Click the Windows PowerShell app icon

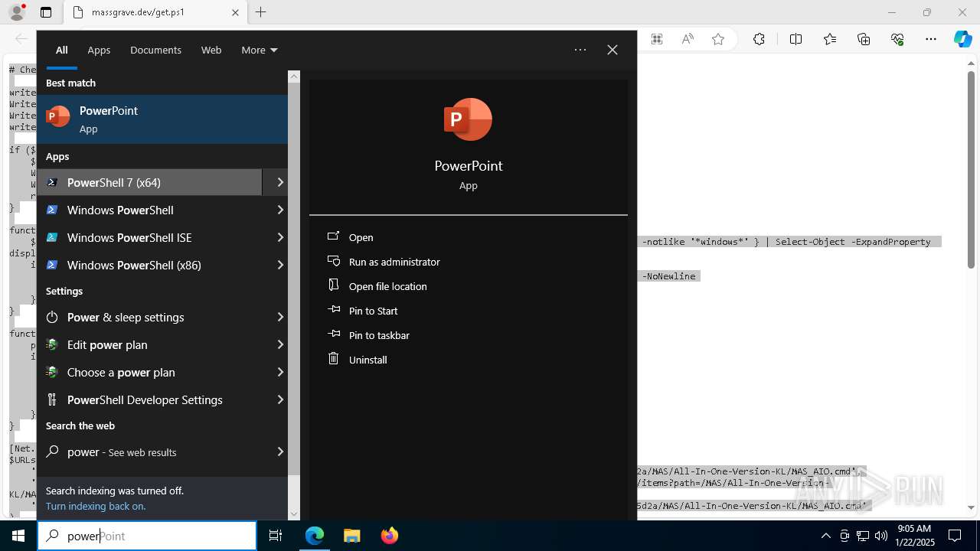tap(52, 210)
